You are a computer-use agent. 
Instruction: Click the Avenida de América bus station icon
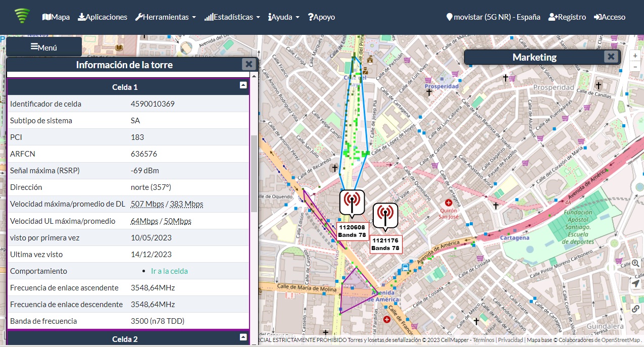405,267
